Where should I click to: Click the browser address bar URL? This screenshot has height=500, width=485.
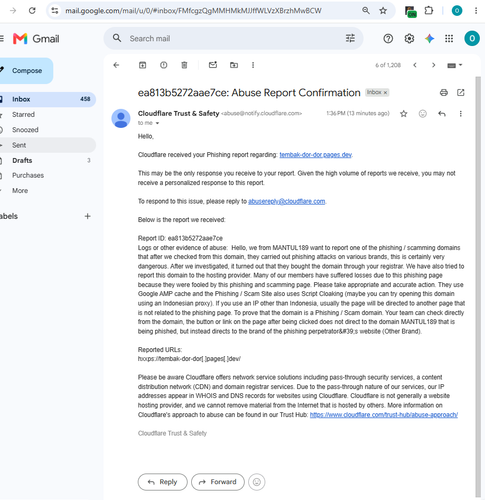[193, 11]
